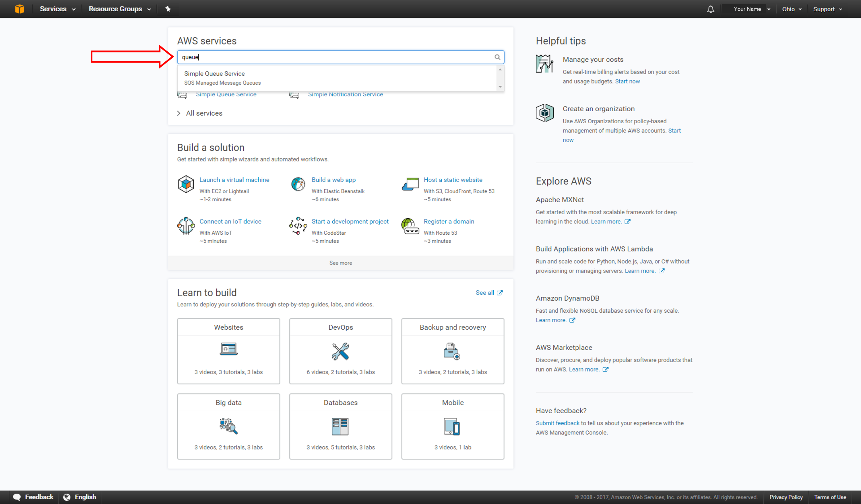Click the search input field for queue
The height and width of the screenshot is (504, 861).
point(340,57)
